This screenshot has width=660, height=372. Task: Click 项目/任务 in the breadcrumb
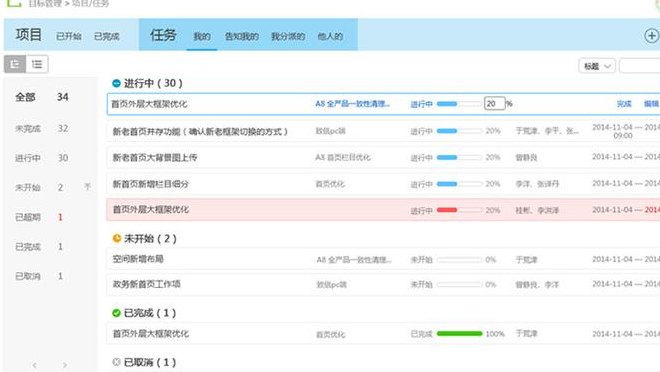click(90, 4)
